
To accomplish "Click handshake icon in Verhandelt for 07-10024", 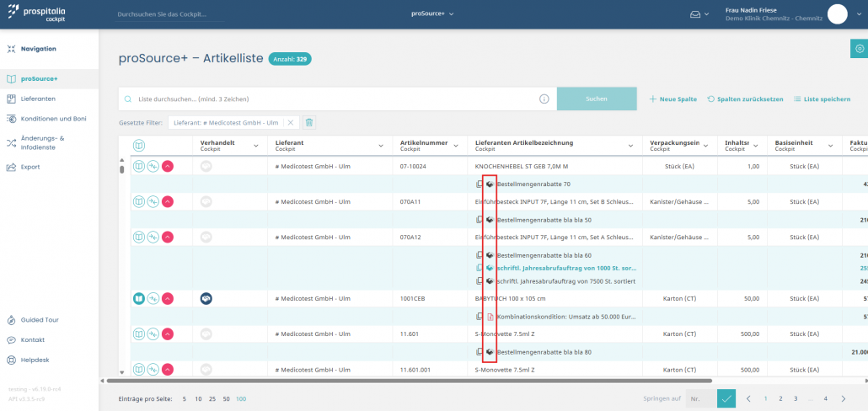I will (x=206, y=166).
